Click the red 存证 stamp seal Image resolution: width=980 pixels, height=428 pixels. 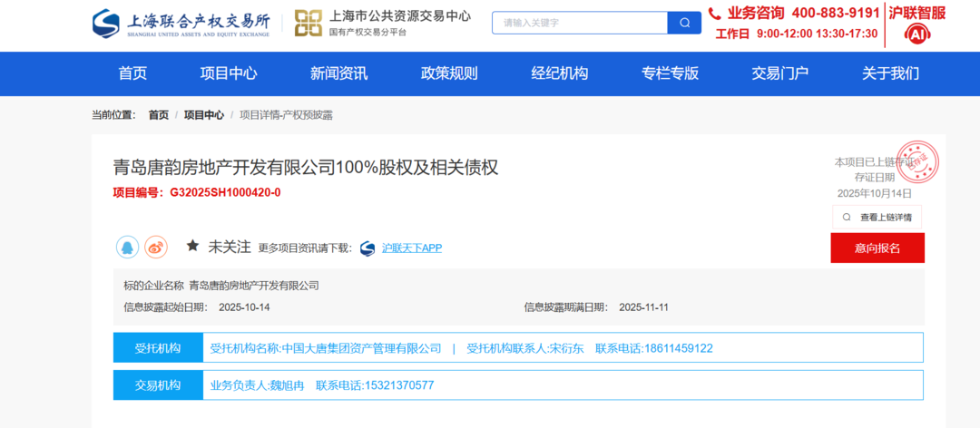pyautogui.click(x=916, y=161)
